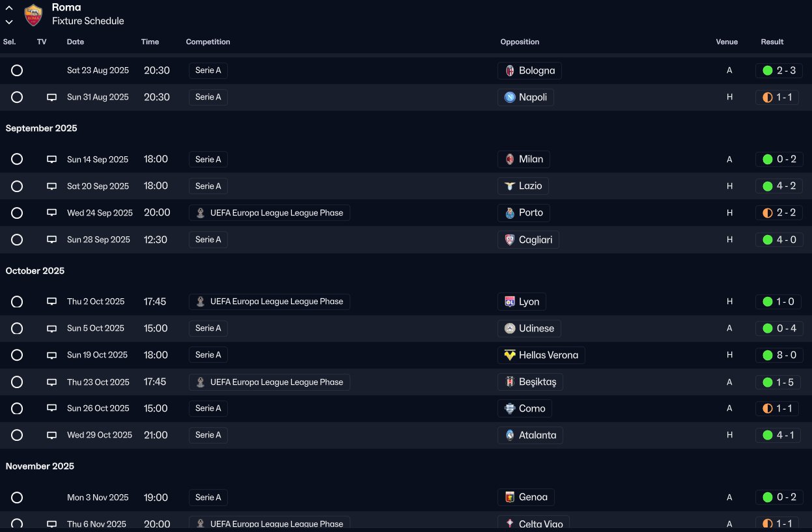Click the Genoa club badge icon
812x532 pixels.
tap(510, 497)
